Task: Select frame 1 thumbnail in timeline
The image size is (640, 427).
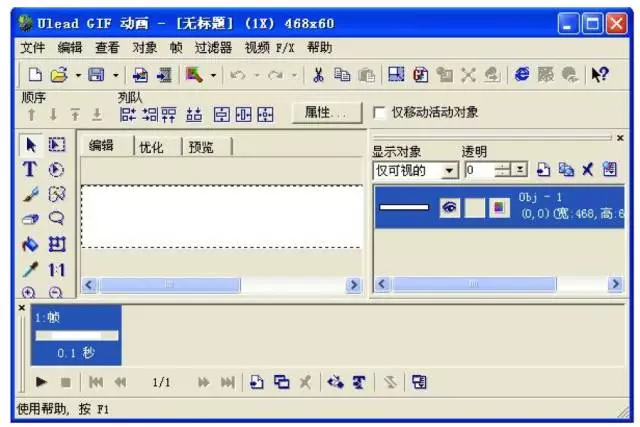Action: tap(76, 335)
